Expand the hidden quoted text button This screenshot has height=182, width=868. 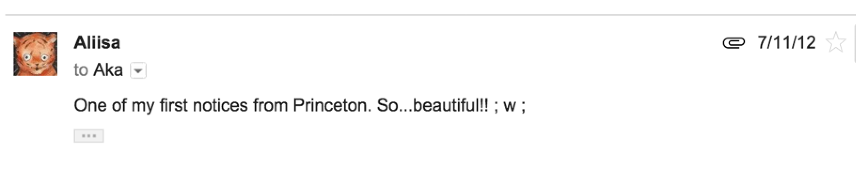pyautogui.click(x=88, y=136)
